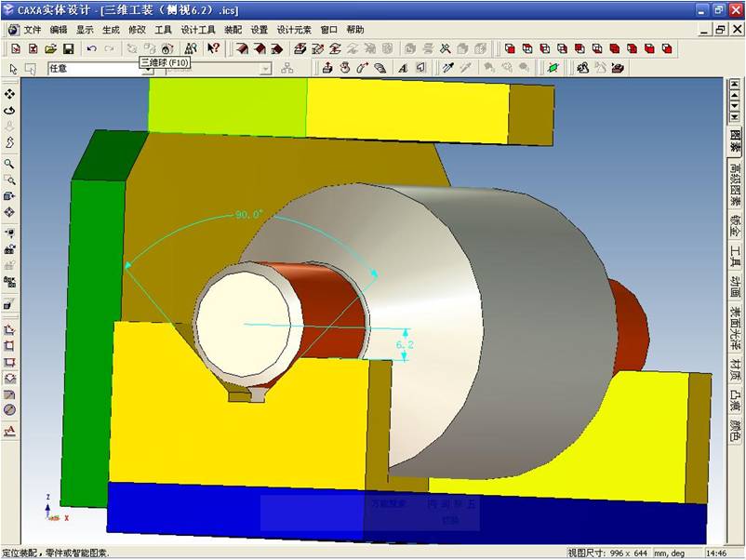Viewport: 746px width, 560px height.
Task: Click the Undo arrow icon
Action: (91, 48)
